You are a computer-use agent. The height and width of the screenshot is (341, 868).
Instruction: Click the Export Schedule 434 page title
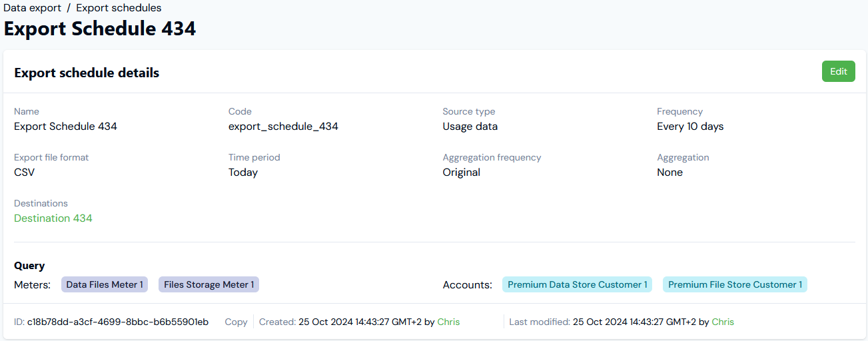click(x=100, y=29)
